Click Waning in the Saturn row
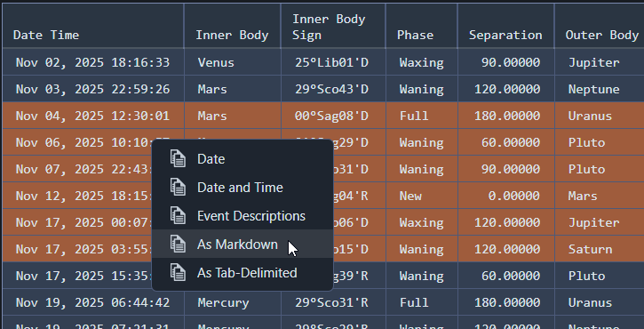 point(421,249)
